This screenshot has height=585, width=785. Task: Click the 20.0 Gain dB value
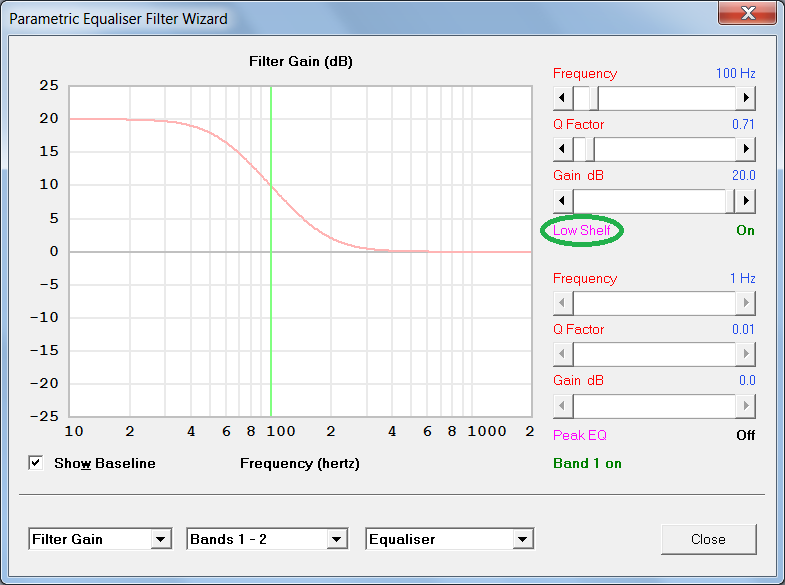[x=743, y=175]
